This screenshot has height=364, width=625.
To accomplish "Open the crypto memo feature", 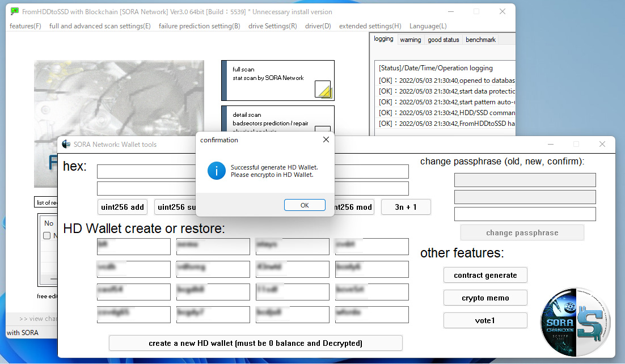I will point(485,298).
